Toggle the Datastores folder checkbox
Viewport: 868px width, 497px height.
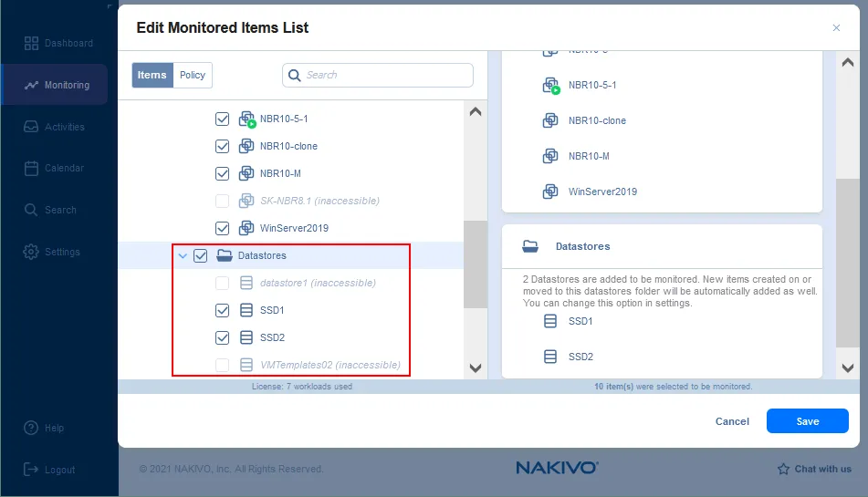(x=201, y=255)
